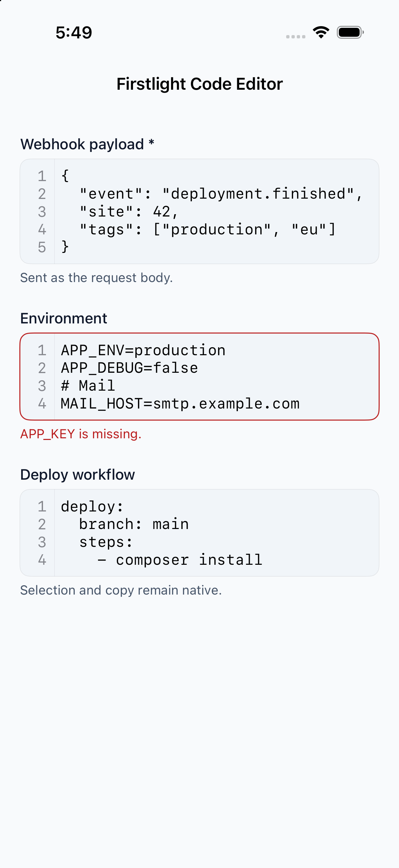Viewport: 399px width, 868px height.
Task: Click line number 3 in Webhook payload gutter
Action: tap(42, 212)
